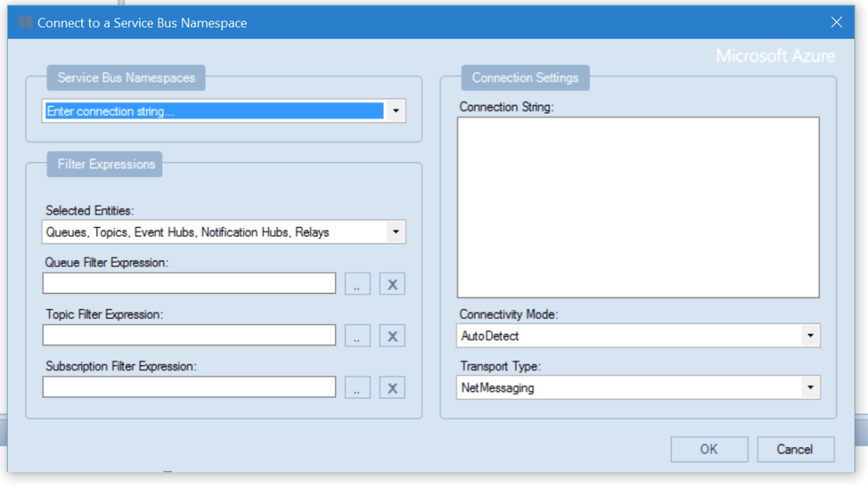Focus the Queue Filter Expression field
This screenshot has width=868, height=488.
click(189, 283)
